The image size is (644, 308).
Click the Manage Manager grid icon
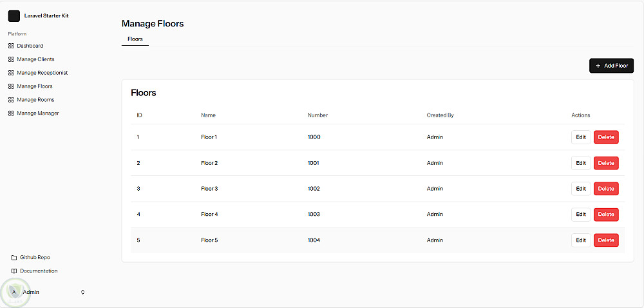point(11,113)
